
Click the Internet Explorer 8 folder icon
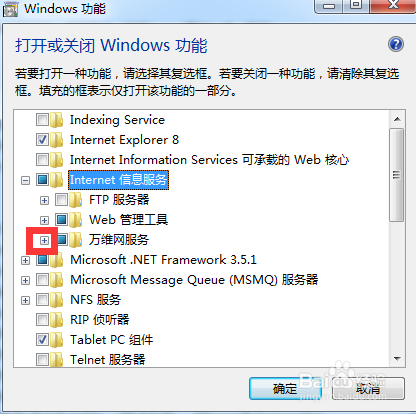57,140
